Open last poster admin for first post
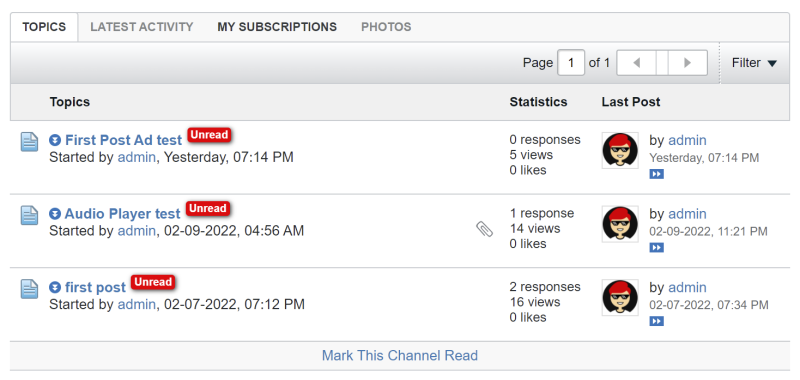Viewport: 800px width, 380px height. [x=687, y=287]
